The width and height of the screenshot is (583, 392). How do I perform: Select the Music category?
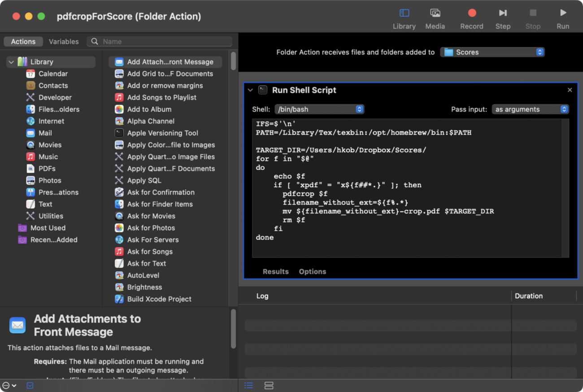click(48, 157)
